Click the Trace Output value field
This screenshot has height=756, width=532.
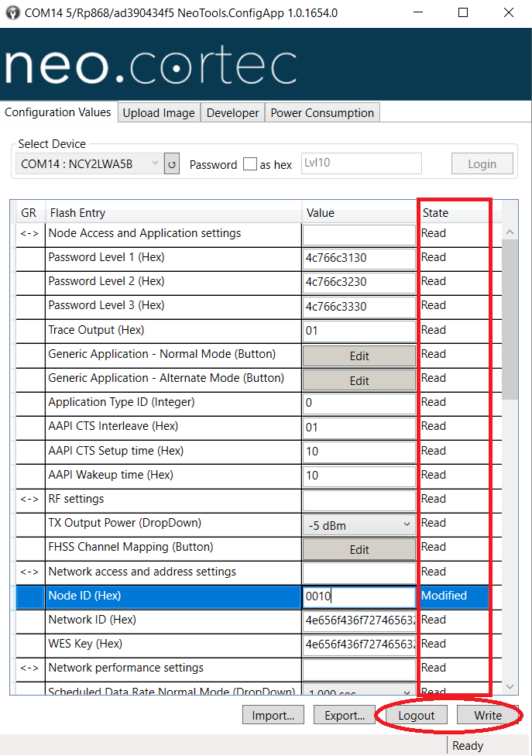tap(359, 331)
